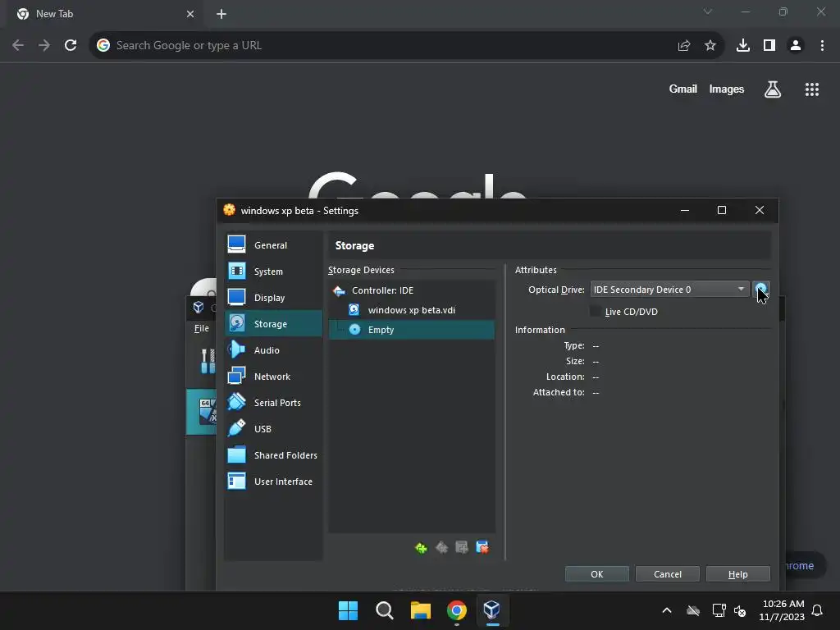Confirm settings with OK button
This screenshot has height=630, width=840.
[x=597, y=573]
